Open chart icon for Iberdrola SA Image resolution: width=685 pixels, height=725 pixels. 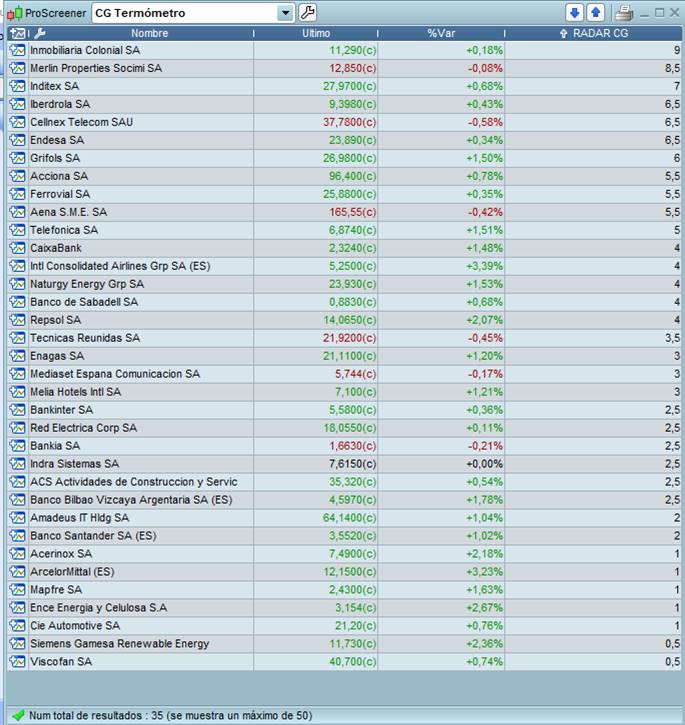point(18,104)
